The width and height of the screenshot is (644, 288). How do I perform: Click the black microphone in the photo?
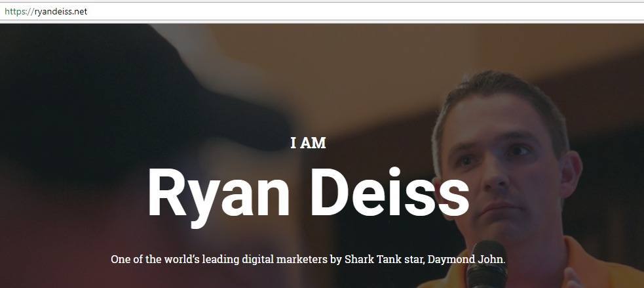[487, 266]
